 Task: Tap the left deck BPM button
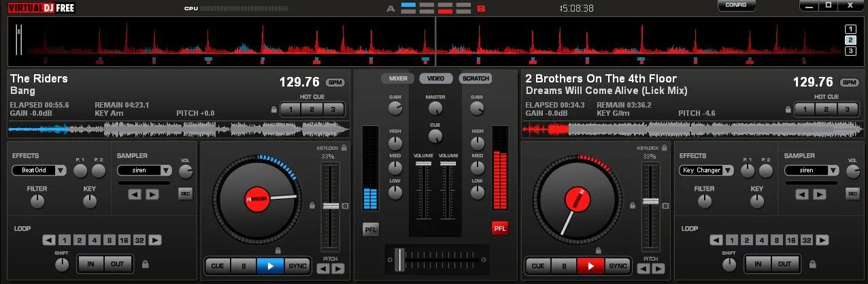coord(335,82)
